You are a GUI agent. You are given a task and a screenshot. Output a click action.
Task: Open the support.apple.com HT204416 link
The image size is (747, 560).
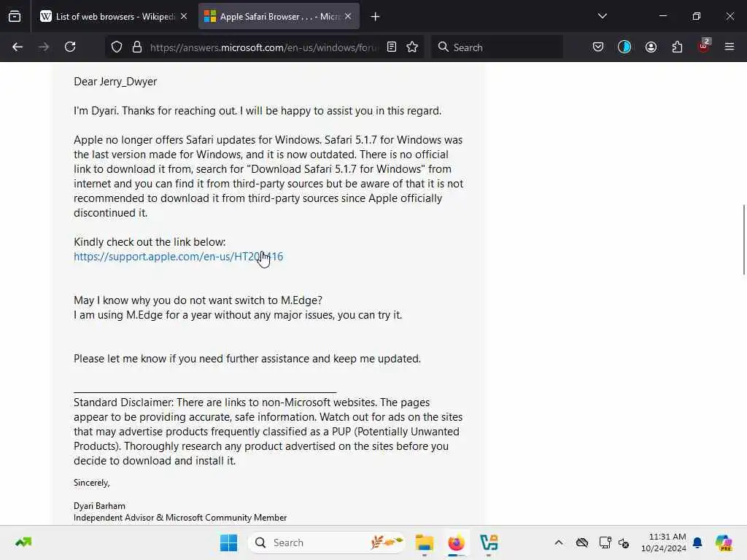178,257
